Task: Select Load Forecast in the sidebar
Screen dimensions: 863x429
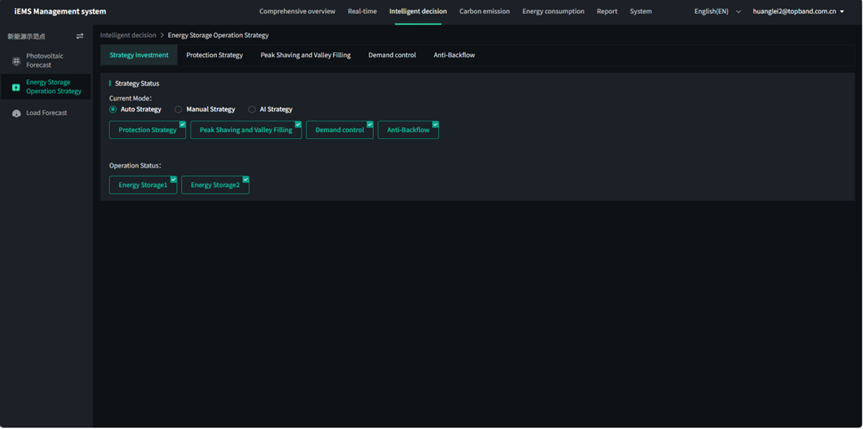Action: [x=46, y=113]
